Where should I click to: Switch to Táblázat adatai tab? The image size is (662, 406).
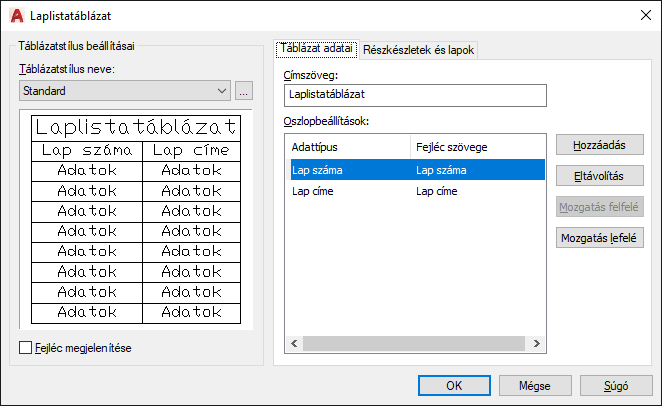tap(315, 48)
